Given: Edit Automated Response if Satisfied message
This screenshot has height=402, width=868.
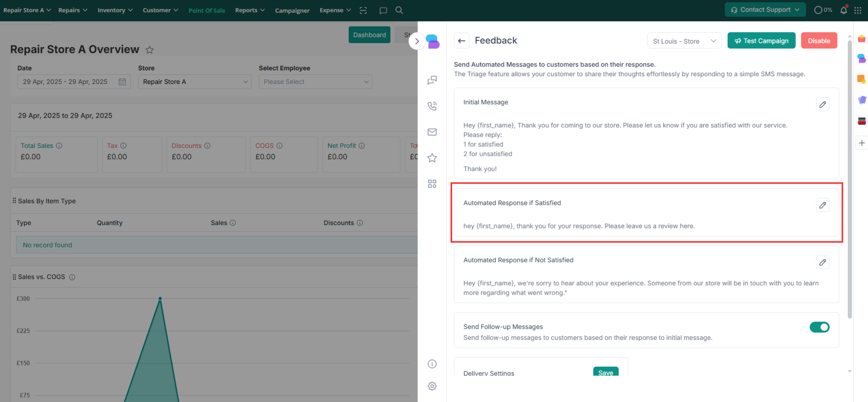Looking at the screenshot, I should click(822, 205).
